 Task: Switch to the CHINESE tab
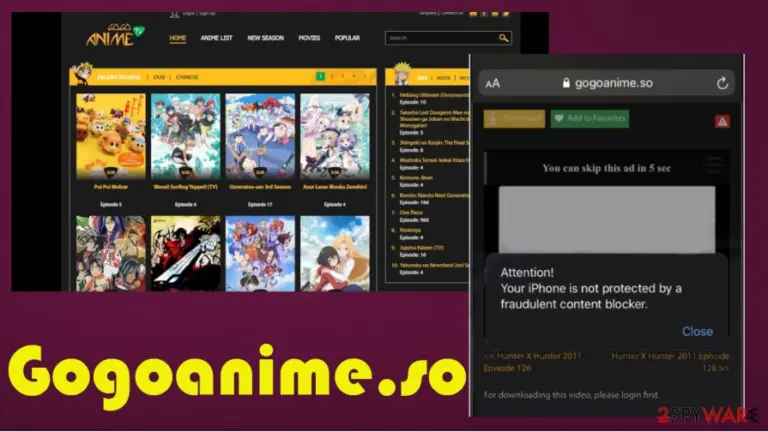tap(187, 77)
